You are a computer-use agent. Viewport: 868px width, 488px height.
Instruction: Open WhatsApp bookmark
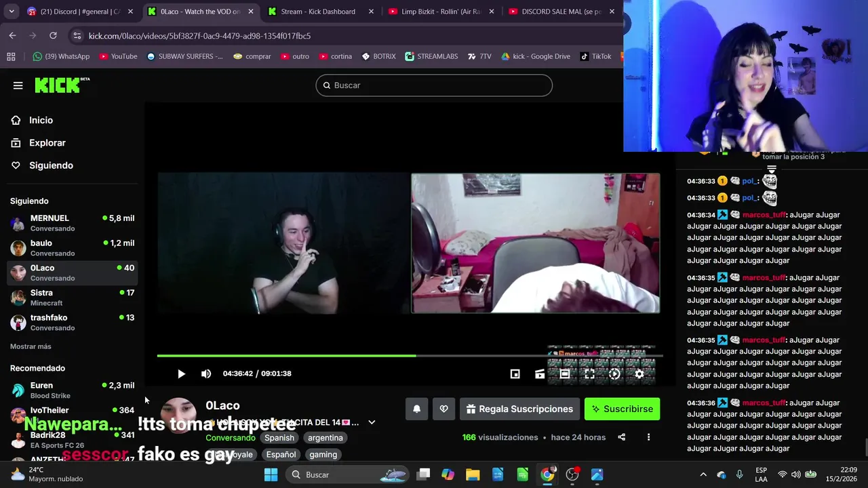(61, 56)
